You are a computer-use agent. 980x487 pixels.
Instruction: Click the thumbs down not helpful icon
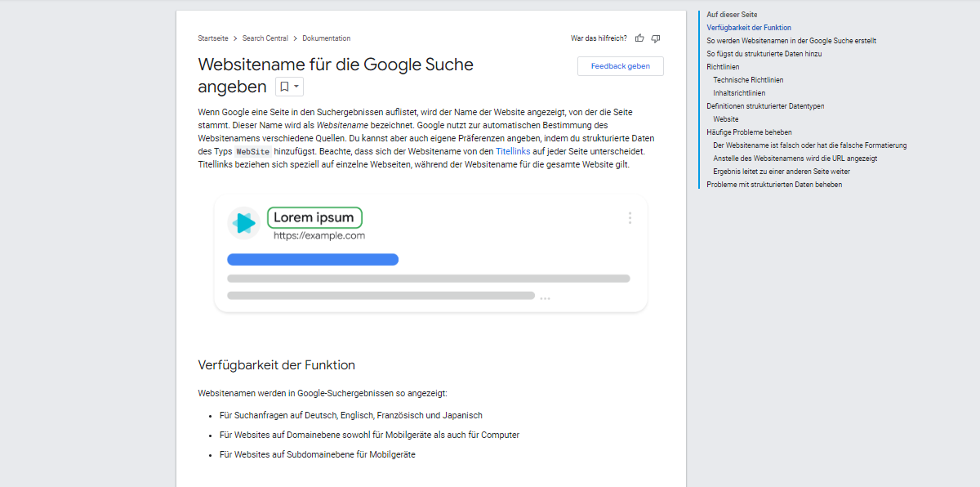tap(656, 38)
